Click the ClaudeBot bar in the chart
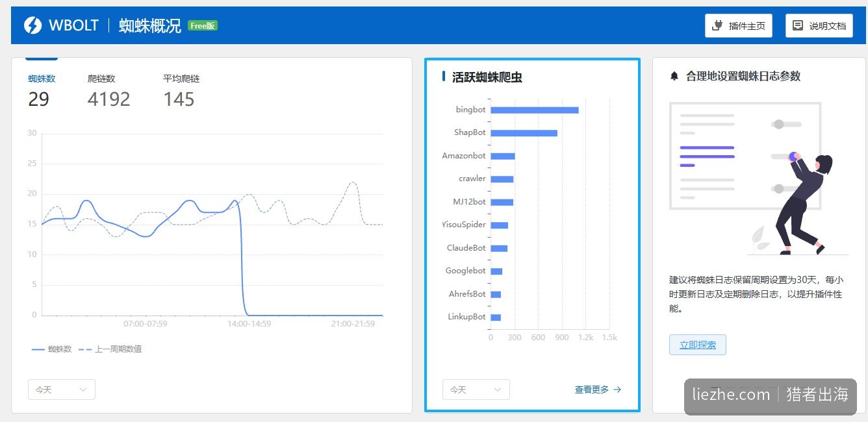This screenshot has width=868, height=422. coord(499,248)
